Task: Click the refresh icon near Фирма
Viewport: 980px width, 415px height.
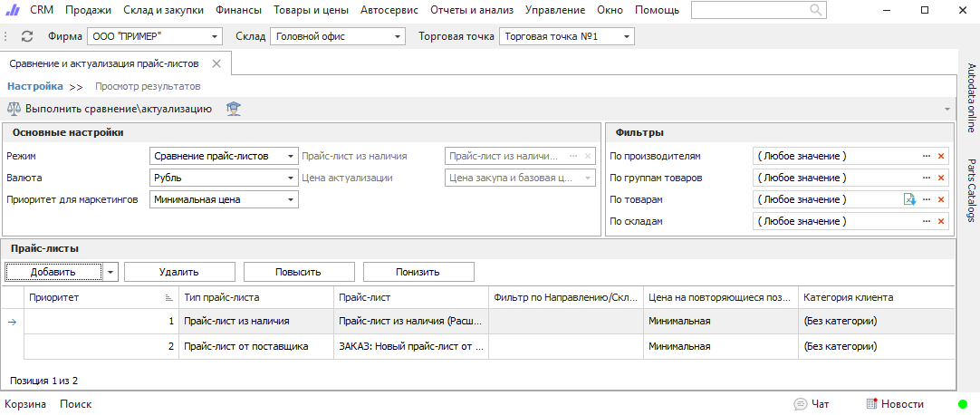Action: click(27, 36)
